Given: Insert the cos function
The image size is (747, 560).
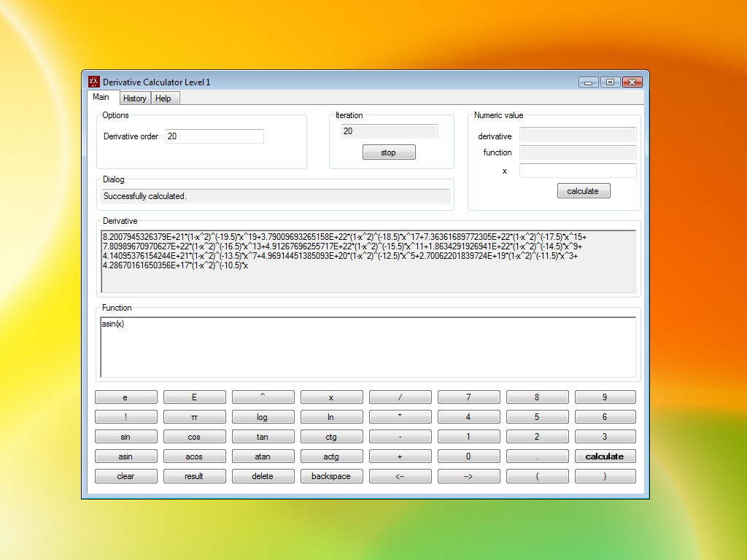Looking at the screenshot, I should click(x=194, y=437).
